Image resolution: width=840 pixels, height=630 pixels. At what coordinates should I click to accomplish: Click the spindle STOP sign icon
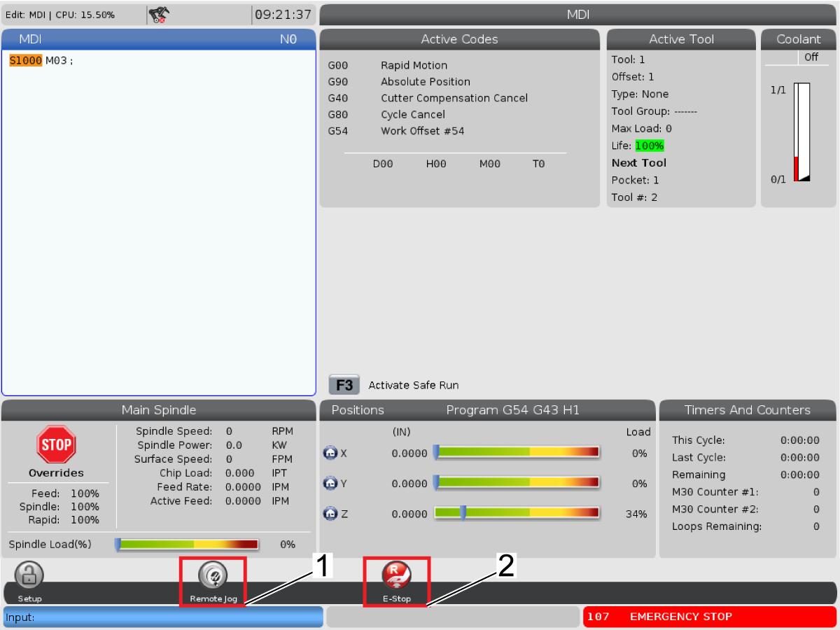pos(56,444)
